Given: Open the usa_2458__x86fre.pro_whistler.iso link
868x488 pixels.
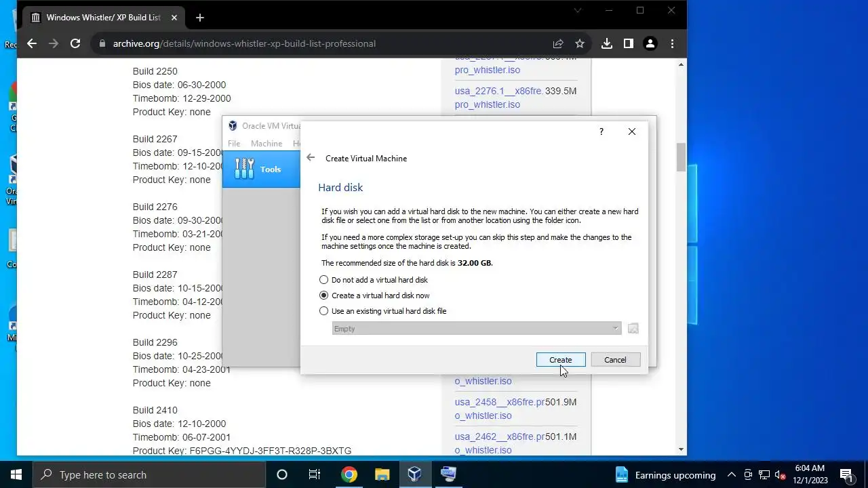Looking at the screenshot, I should [500, 409].
